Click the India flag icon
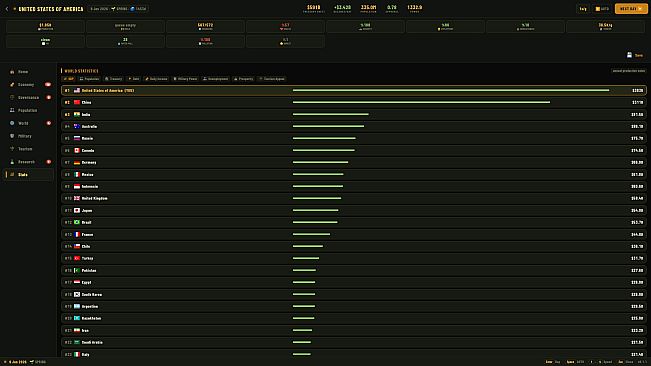 (x=77, y=115)
